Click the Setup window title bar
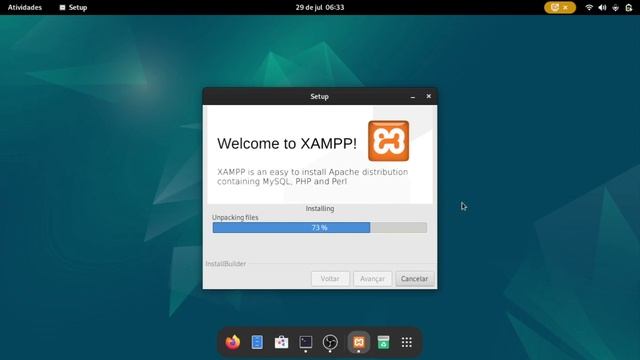Screen dimensions: 640x360 tap(319, 96)
